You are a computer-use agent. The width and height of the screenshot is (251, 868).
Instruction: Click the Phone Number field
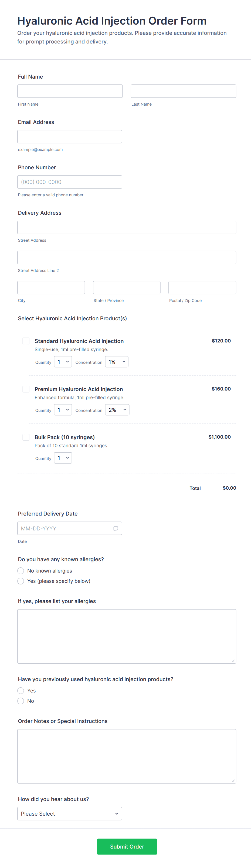point(69,182)
